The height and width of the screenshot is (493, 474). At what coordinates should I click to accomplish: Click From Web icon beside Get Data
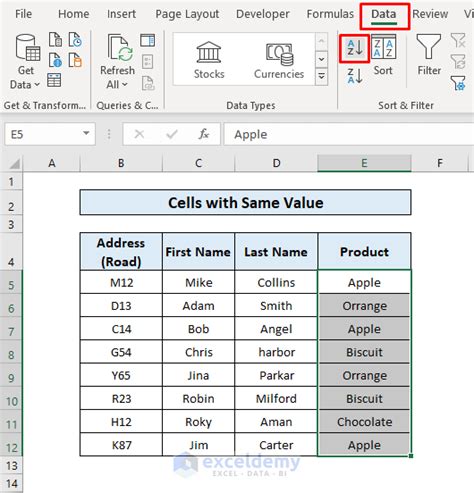[x=55, y=60]
